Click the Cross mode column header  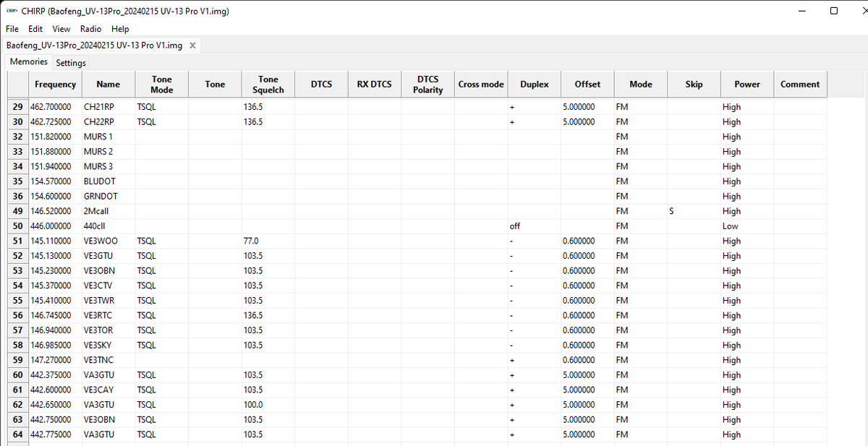tap(481, 85)
